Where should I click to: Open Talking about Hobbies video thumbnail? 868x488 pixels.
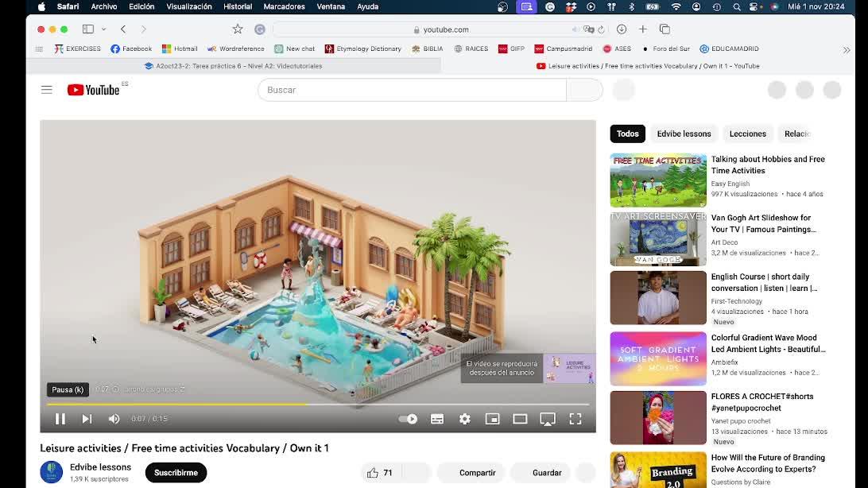pyautogui.click(x=658, y=180)
